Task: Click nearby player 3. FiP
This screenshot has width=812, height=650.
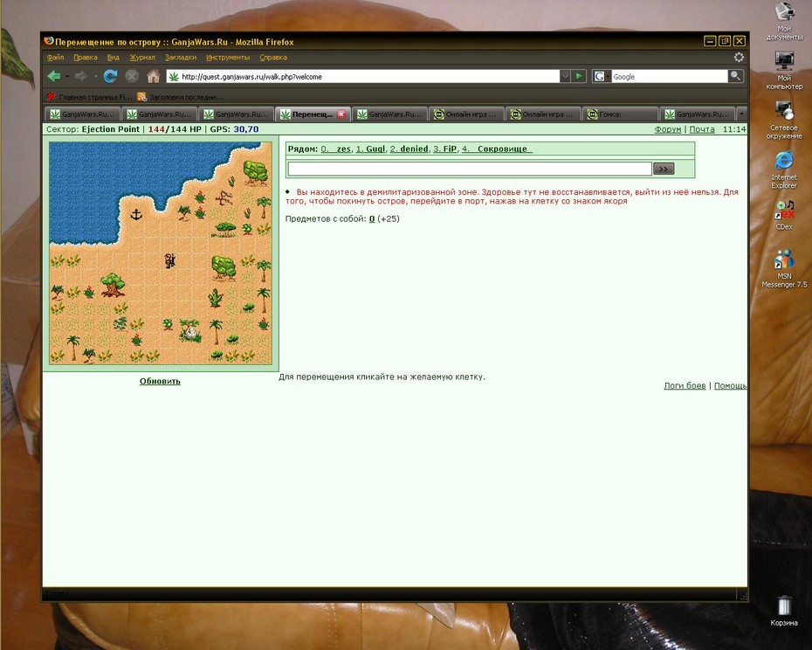Action: click(x=444, y=149)
